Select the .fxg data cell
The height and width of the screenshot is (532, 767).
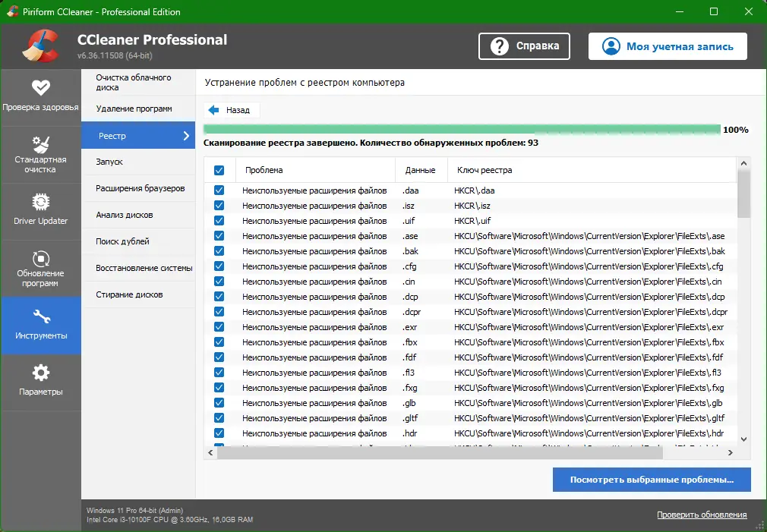(410, 387)
